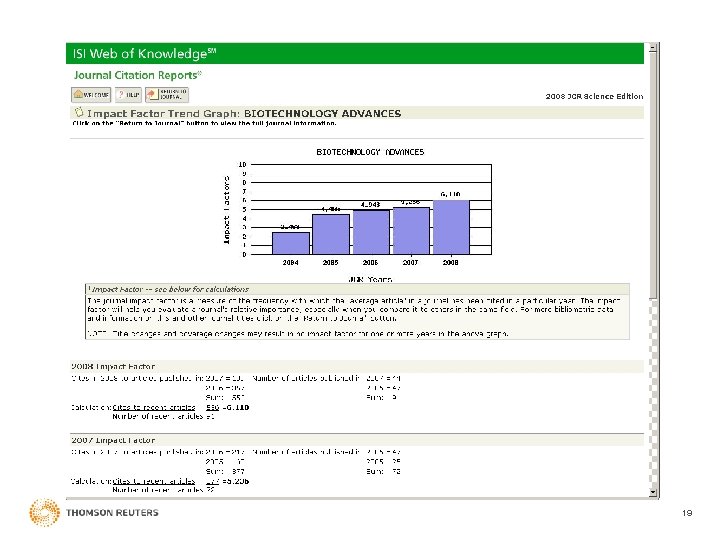Click the scrollbar down arrow
Image resolution: width=720 pixels, height=540 pixels.
coord(653,493)
